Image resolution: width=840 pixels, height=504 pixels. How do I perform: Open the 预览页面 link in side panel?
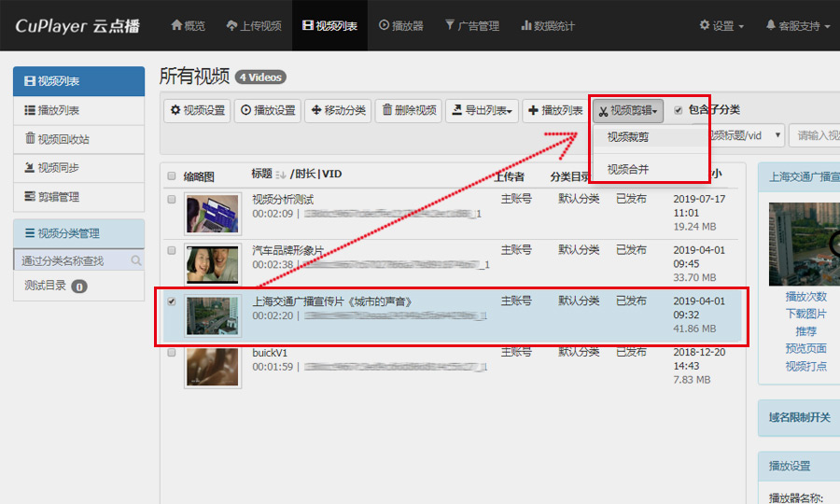pos(805,349)
